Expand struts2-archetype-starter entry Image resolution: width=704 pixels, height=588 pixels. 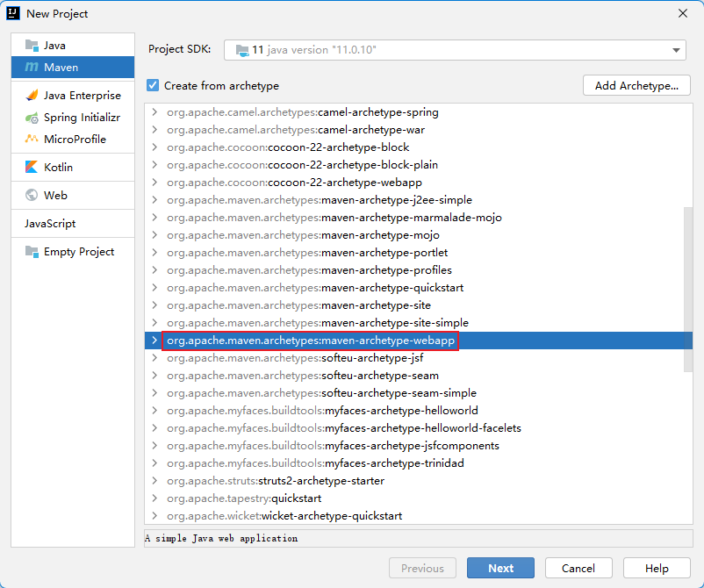[x=154, y=480]
